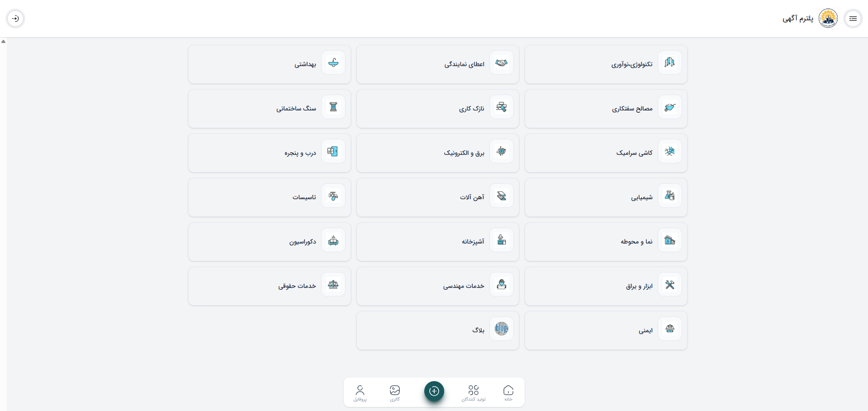This screenshot has width=868, height=411.
Task: Click the پلترم آگهی title text
Action: click(x=798, y=19)
